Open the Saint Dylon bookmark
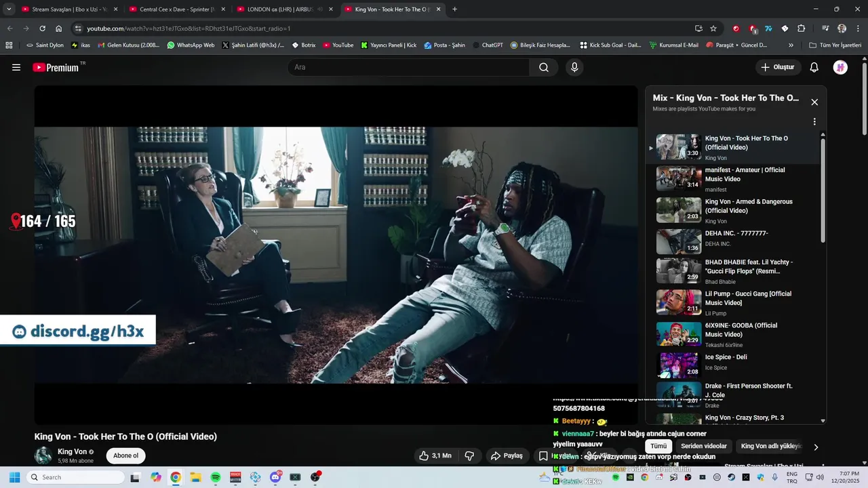The image size is (868, 488). coord(45,45)
